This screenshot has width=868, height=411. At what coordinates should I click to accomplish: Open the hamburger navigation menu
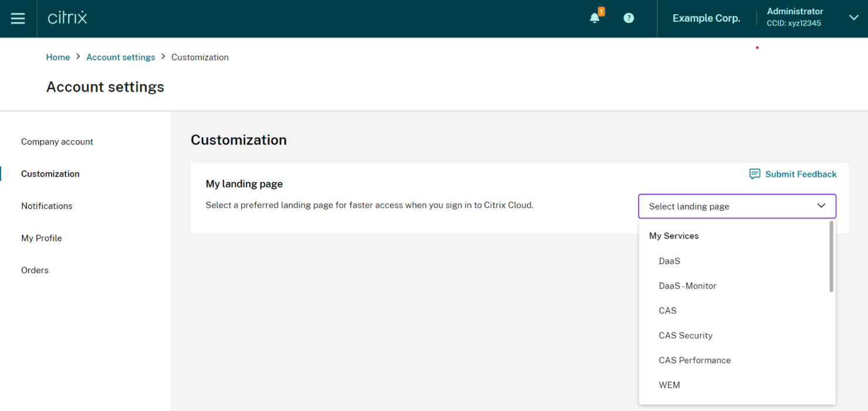tap(18, 18)
